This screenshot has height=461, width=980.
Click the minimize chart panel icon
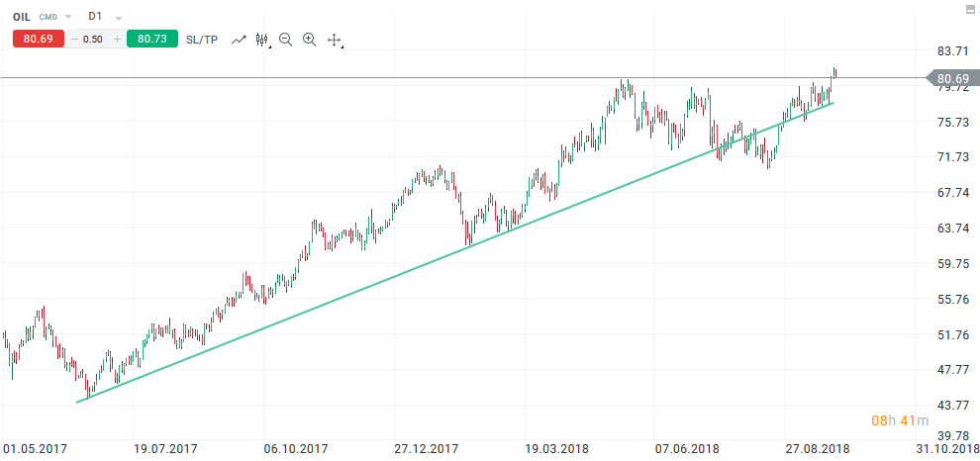965,11
